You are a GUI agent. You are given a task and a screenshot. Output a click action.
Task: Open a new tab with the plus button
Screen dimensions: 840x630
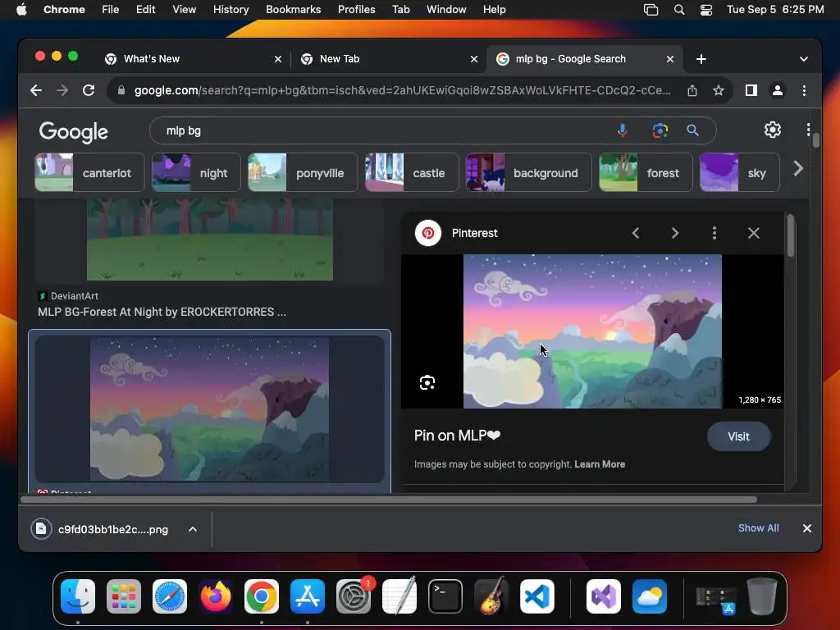tap(701, 59)
